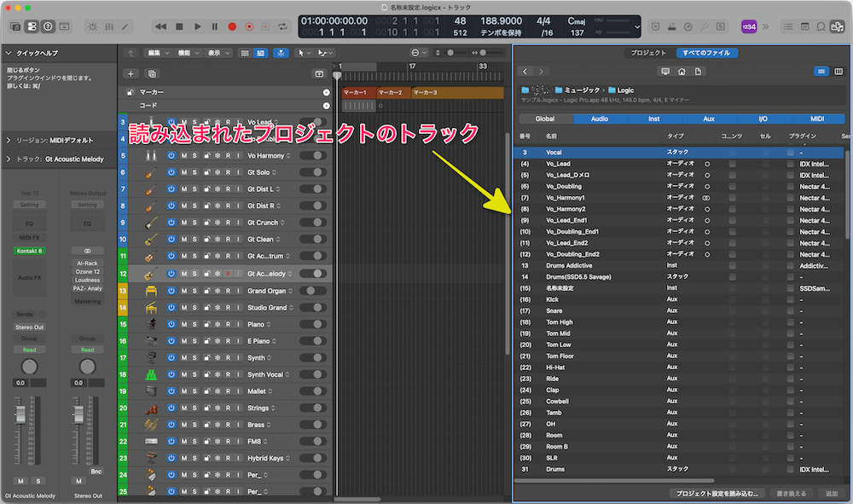Expand the リージョン: MIDIデフォルト section
This screenshot has height=504, width=853.
coord(9,140)
